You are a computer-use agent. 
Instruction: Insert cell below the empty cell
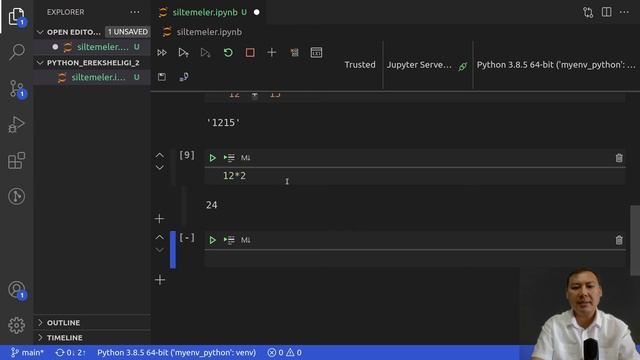coord(160,280)
